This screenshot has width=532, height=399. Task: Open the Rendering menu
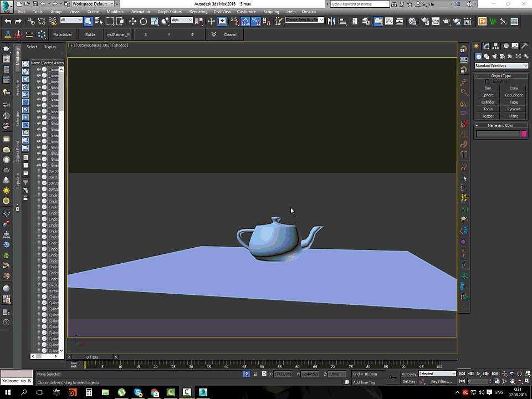[198, 12]
